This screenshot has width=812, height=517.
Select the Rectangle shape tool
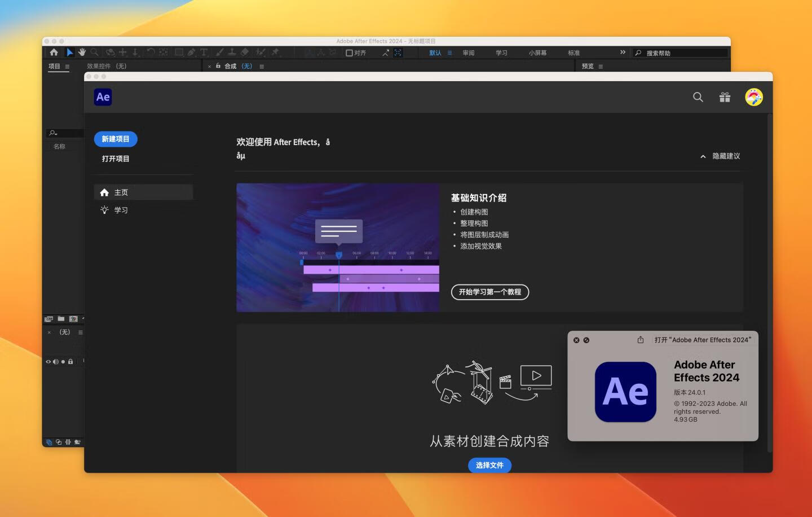pyautogui.click(x=179, y=52)
